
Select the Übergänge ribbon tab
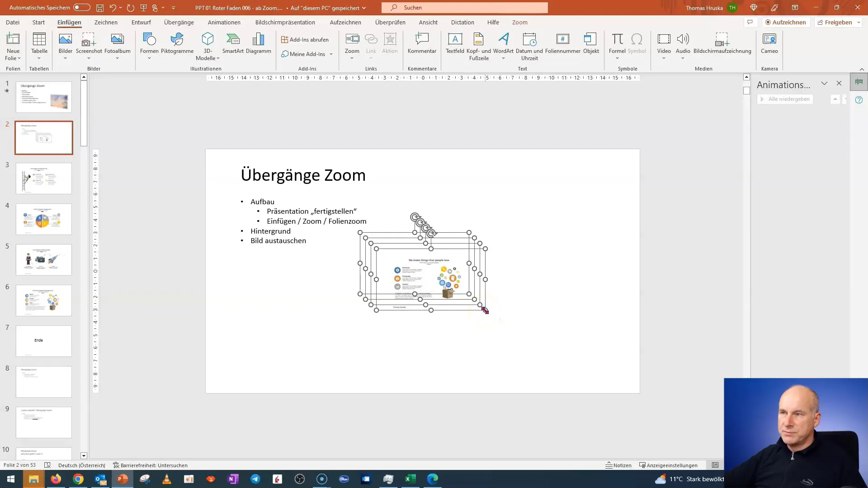[x=179, y=22]
